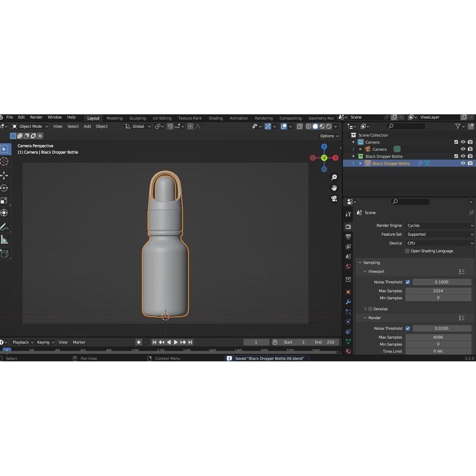476x476 pixels.
Task: Hide the Black Dropper Bottle object
Action: point(463,163)
